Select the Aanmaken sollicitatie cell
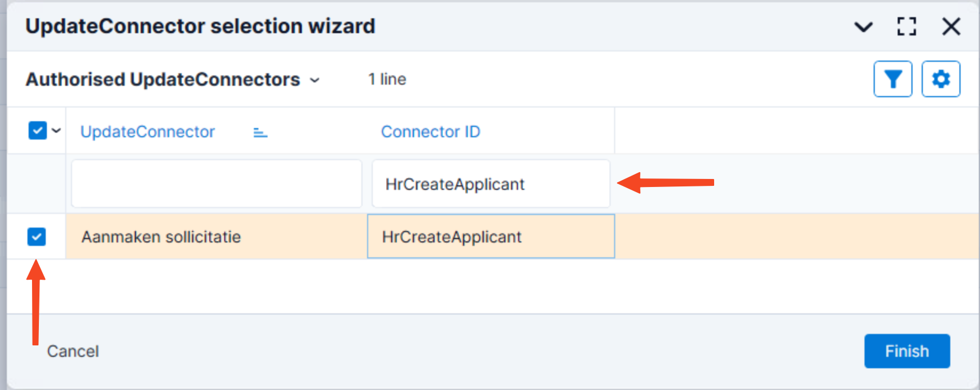980x390 pixels. (161, 237)
